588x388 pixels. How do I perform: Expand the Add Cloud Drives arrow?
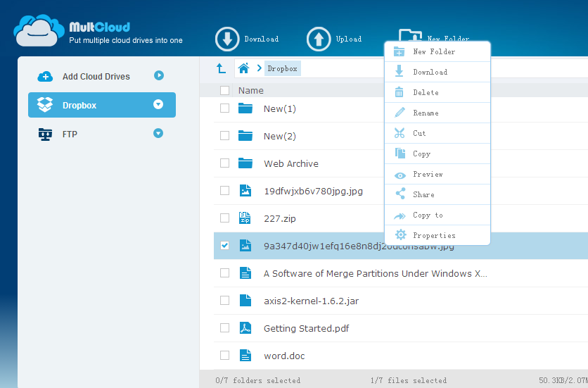pos(159,75)
